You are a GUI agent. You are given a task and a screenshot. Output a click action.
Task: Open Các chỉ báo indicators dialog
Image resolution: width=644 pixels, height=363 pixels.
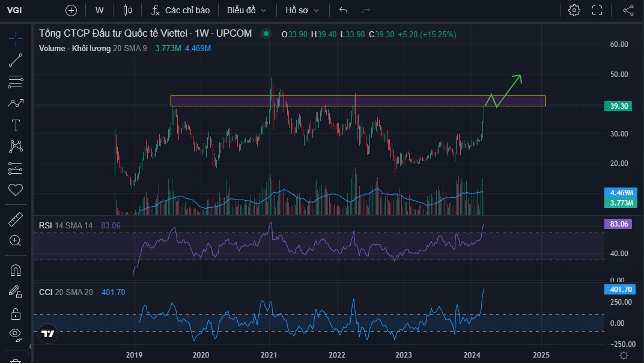click(x=181, y=10)
